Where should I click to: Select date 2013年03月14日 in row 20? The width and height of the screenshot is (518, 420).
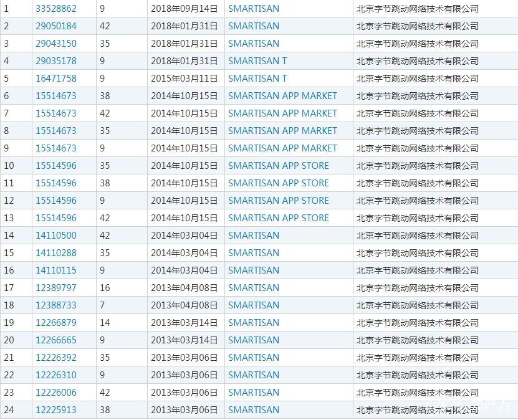[x=185, y=340]
